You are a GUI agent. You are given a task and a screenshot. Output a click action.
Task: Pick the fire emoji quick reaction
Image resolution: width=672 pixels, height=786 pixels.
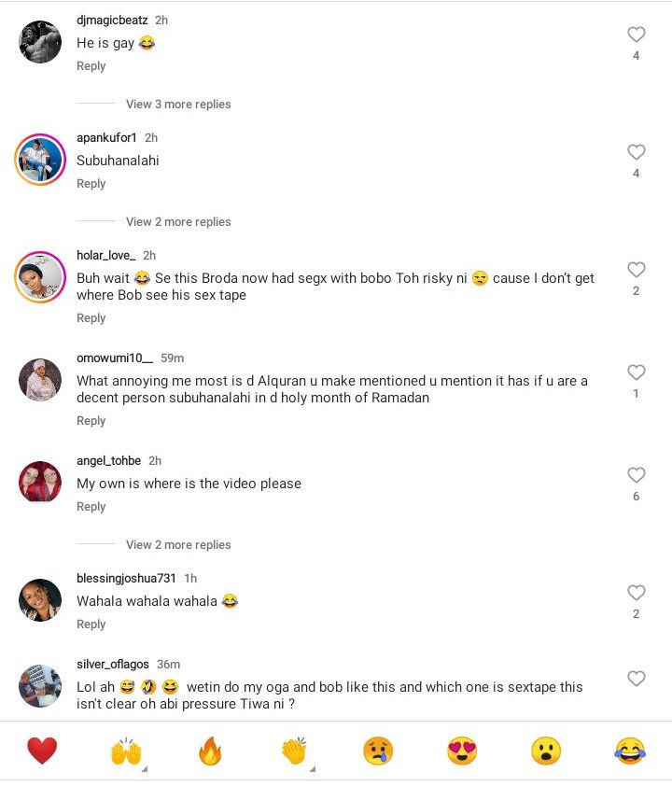pyautogui.click(x=210, y=751)
